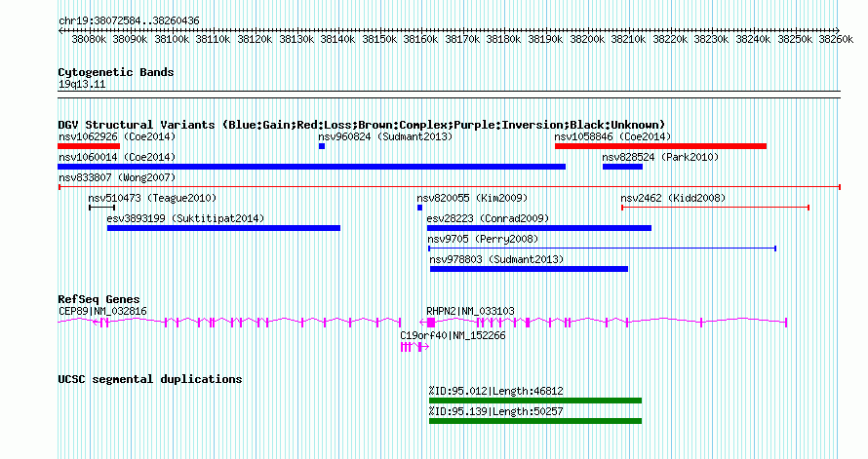Click the 38240k ruler tick label
868x459 pixels.
[753, 39]
